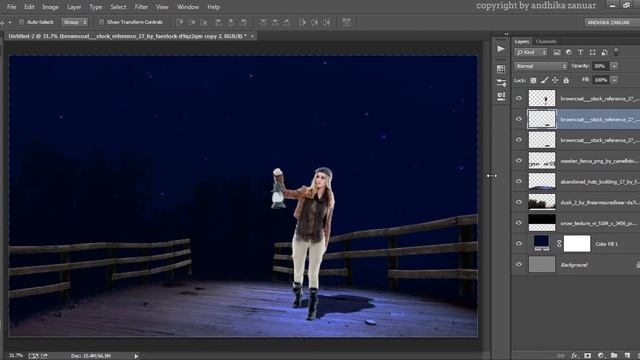Hide the Color Fill 1 layer
The height and width of the screenshot is (360, 640).
pos(519,244)
